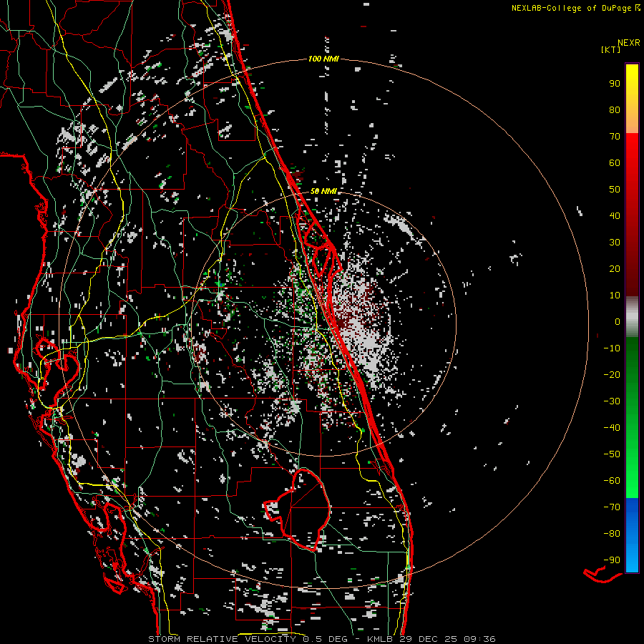The height and width of the screenshot is (644, 644).
Task: Select the gray zero-velocity band on the scale
Action: coord(632,317)
